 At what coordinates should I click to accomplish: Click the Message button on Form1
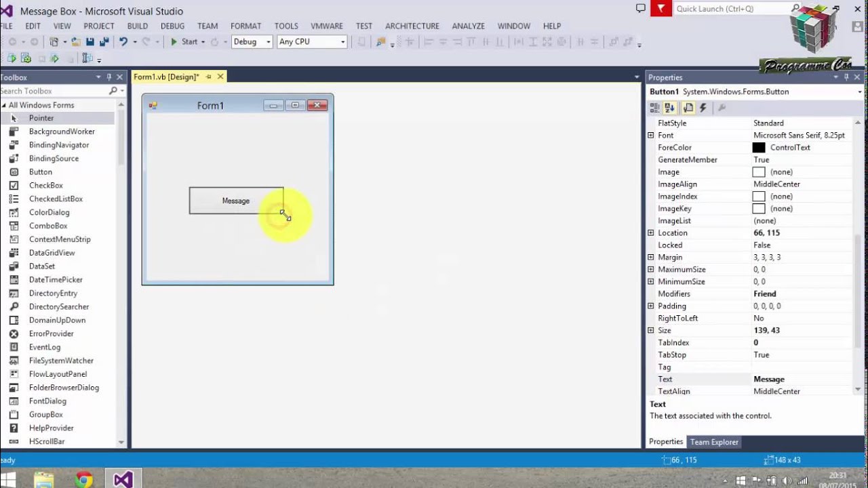236,201
